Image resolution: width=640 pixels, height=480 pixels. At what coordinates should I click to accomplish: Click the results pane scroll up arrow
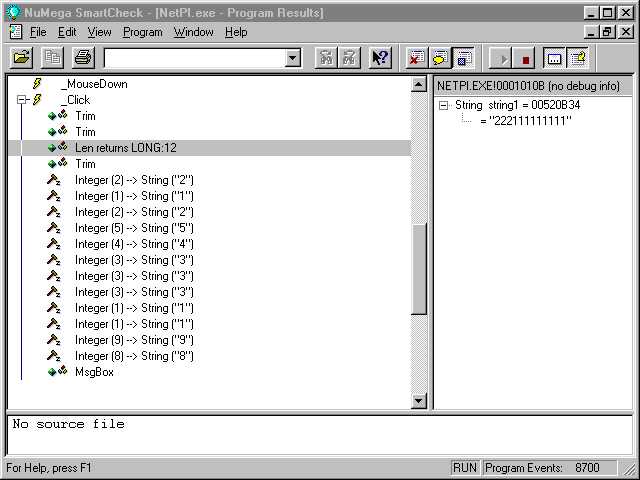[418, 84]
